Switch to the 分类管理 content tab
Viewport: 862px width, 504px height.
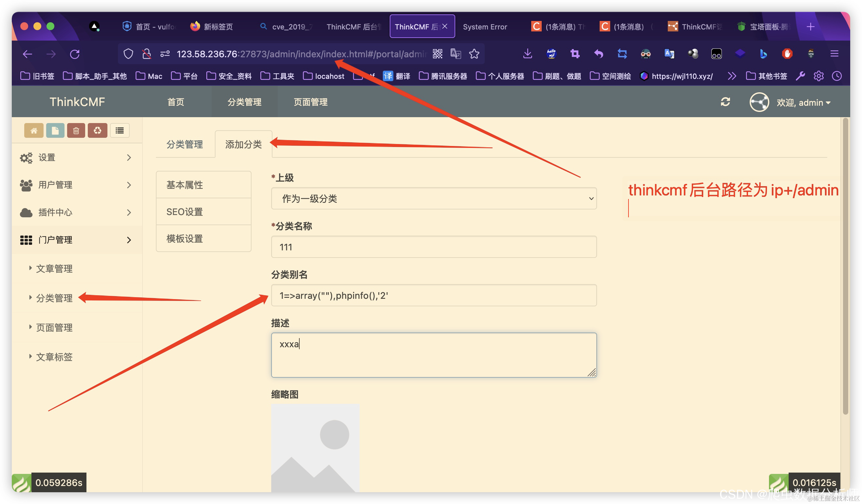[185, 145]
